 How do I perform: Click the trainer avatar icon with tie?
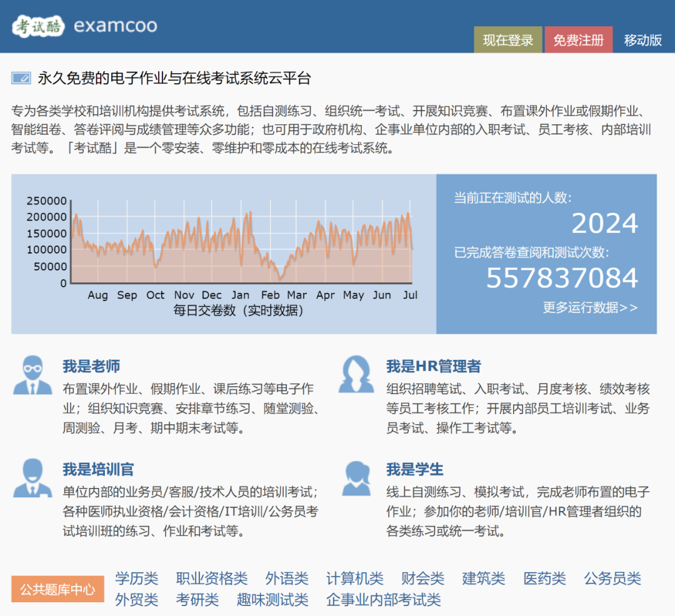(32, 478)
